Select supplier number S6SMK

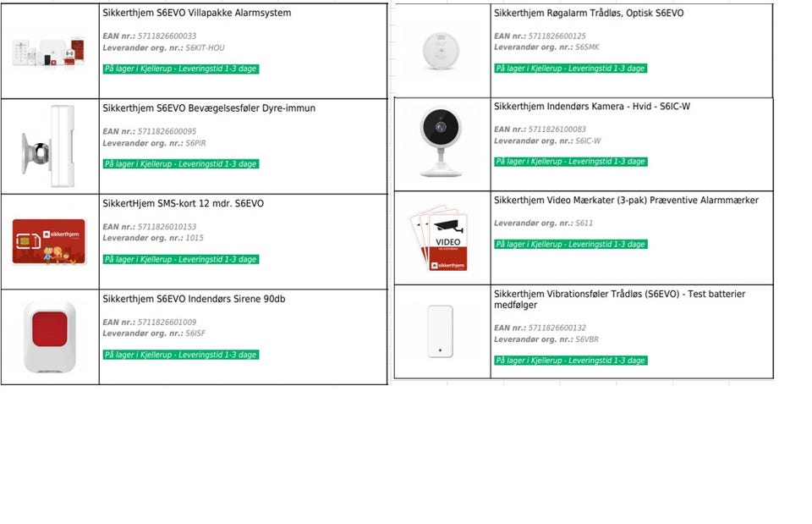tap(587, 47)
